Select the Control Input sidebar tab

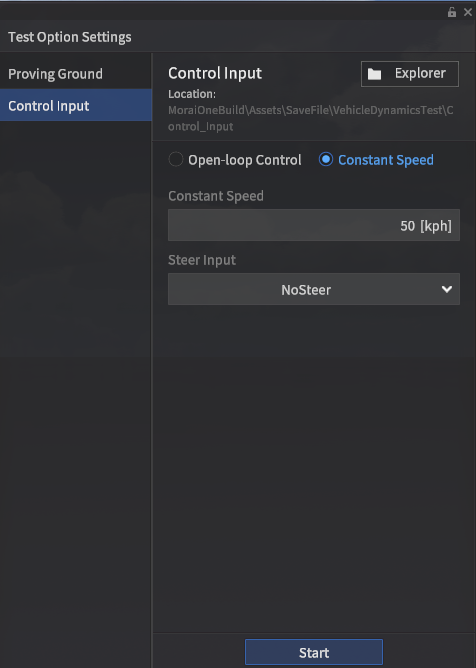point(76,105)
